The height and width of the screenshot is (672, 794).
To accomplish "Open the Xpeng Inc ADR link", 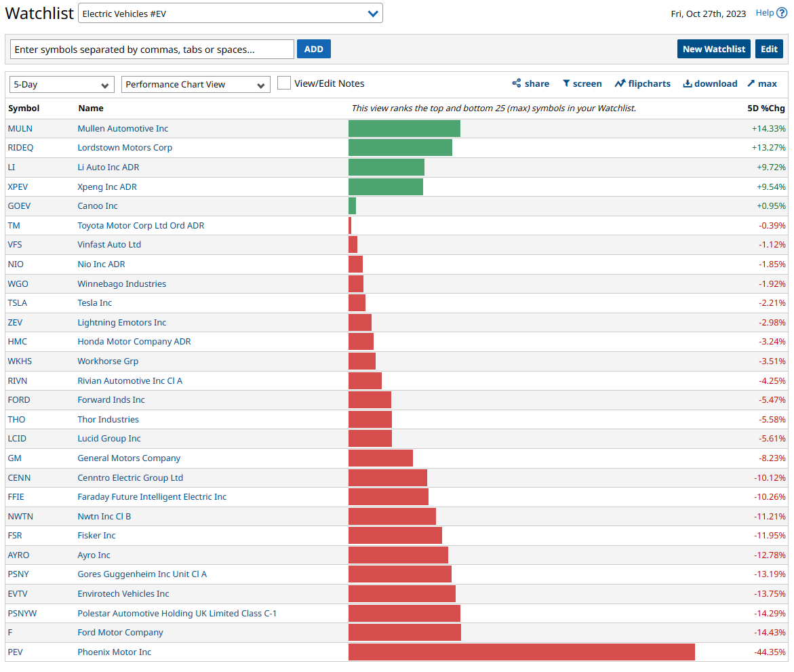I will (107, 187).
